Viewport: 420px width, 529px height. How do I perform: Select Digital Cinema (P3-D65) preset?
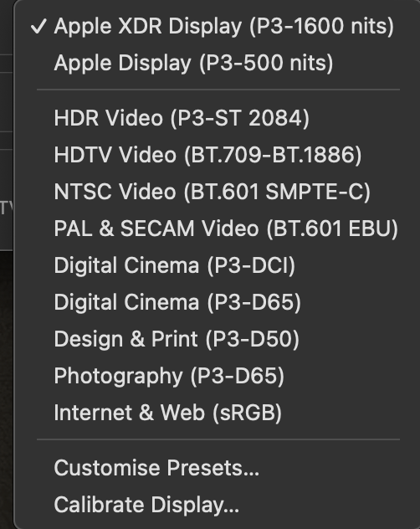point(218,302)
